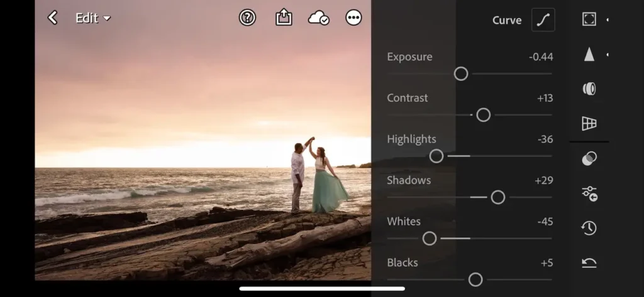
Task: Open the tone Curve editor
Action: [543, 19]
